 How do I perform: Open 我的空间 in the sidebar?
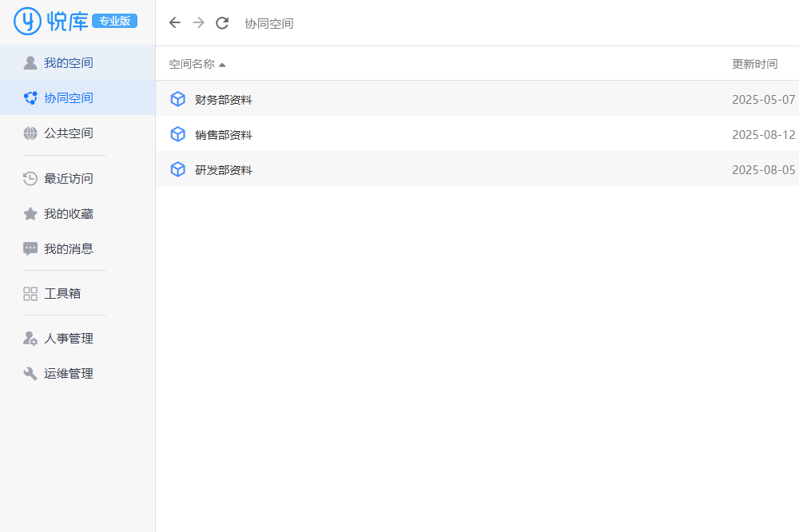[x=68, y=63]
